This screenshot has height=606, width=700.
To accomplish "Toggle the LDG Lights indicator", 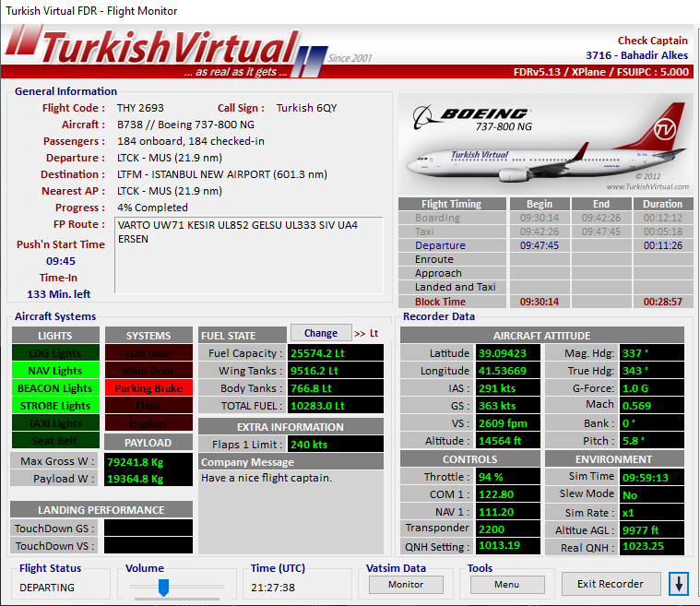I will point(55,352).
